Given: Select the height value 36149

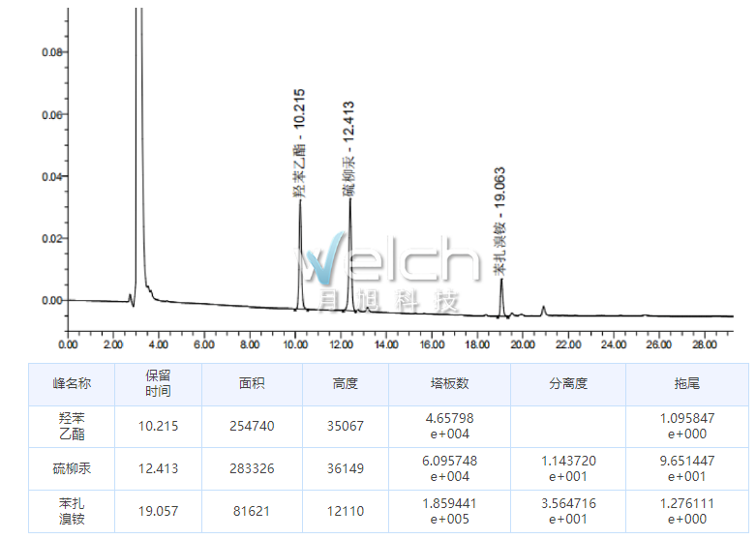Looking at the screenshot, I should tap(345, 468).
